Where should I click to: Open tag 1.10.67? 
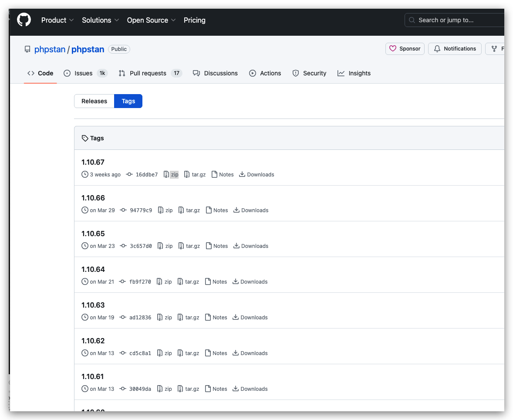(x=93, y=163)
